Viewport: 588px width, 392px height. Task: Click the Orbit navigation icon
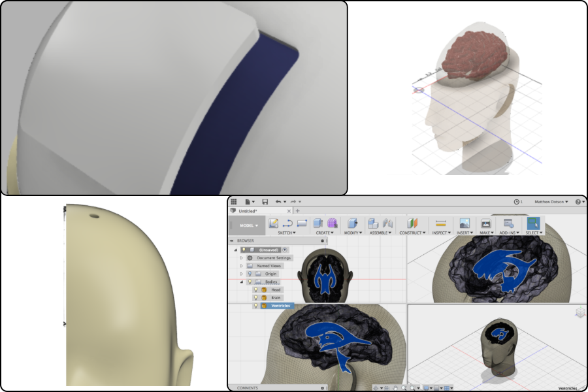click(376, 388)
